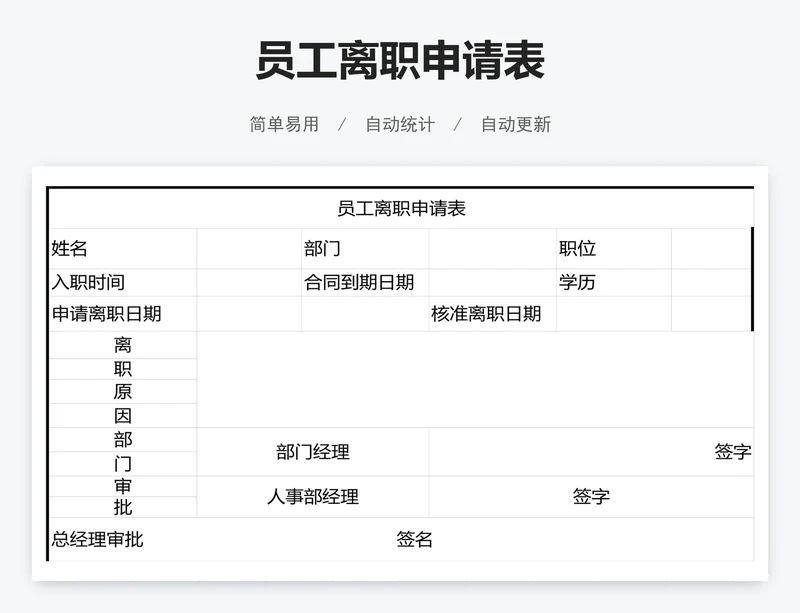Select the 职位 label cell
This screenshot has width=800, height=613.
click(x=614, y=249)
